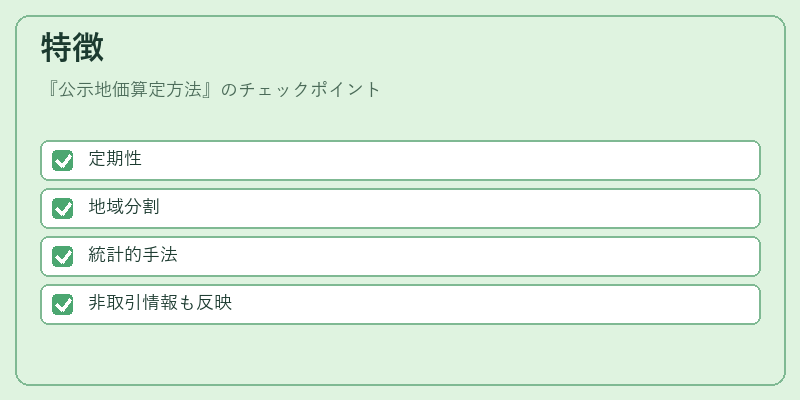Select the 特徴 heading
This screenshot has width=800, height=400.
tap(72, 47)
